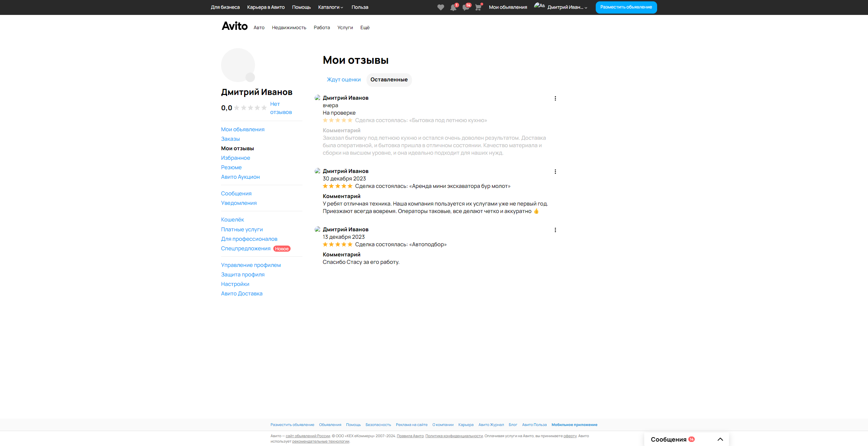Screen dimensions: 868x446
Task: Click the Avito logo
Action: pos(235,26)
